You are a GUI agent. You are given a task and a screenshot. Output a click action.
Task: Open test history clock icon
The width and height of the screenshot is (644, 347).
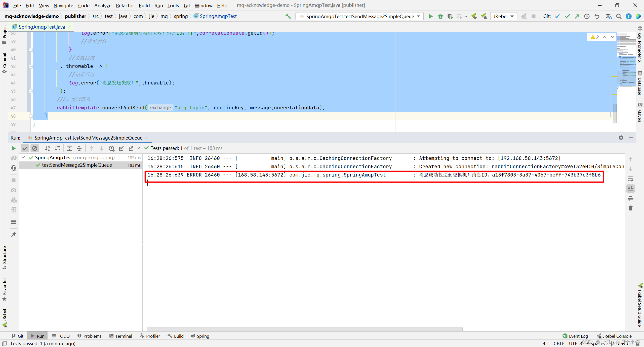(x=111, y=148)
